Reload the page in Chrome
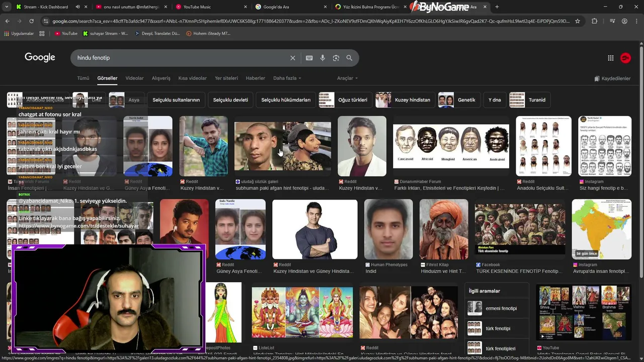Screen dimensions: 644x362 [31, 21]
